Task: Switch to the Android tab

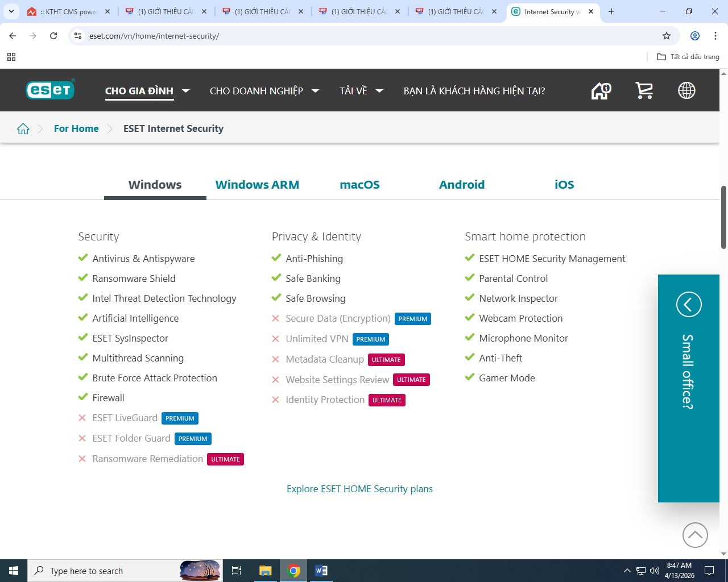Action: (x=462, y=185)
